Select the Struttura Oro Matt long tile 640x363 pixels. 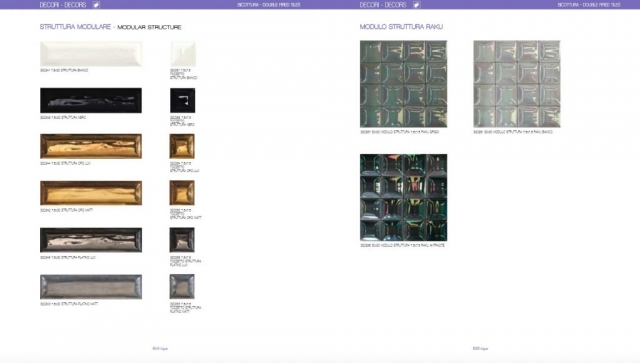(x=91, y=193)
